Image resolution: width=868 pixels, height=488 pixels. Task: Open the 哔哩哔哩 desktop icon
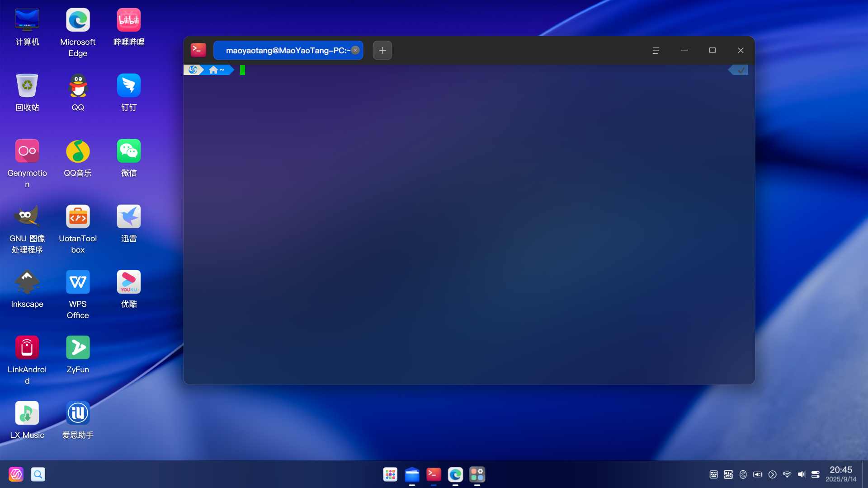pyautogui.click(x=129, y=27)
